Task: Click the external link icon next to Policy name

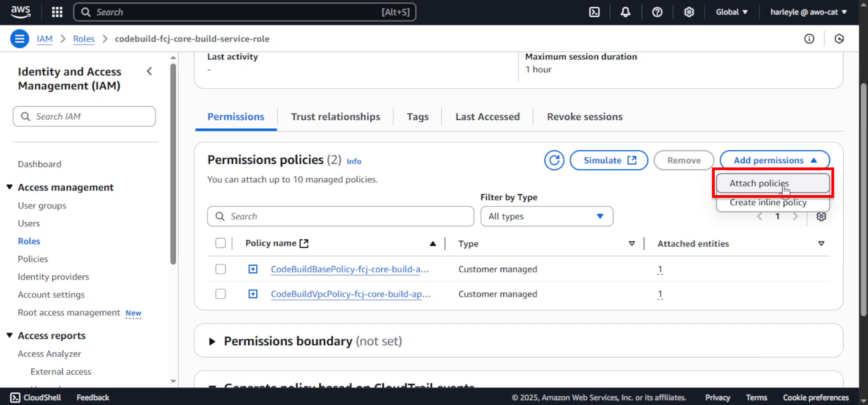Action: [304, 243]
